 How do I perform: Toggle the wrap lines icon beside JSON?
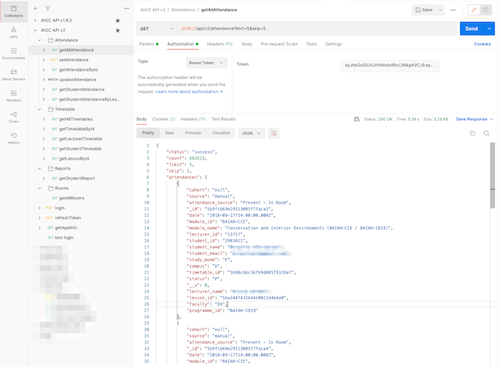274,133
